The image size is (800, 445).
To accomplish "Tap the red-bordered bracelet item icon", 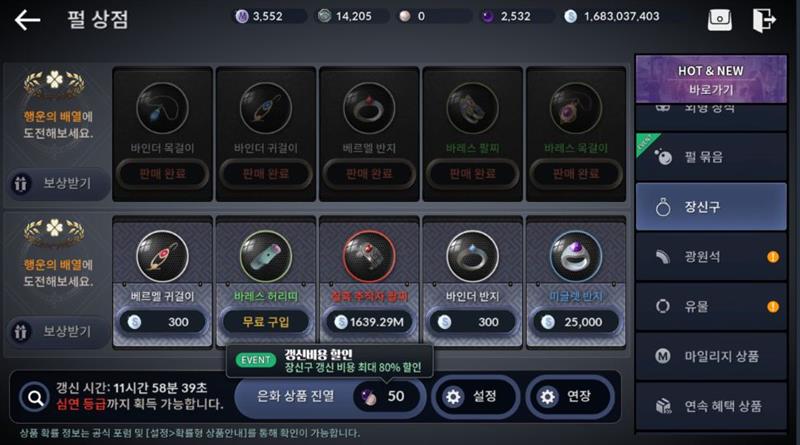I will pos(369,256).
